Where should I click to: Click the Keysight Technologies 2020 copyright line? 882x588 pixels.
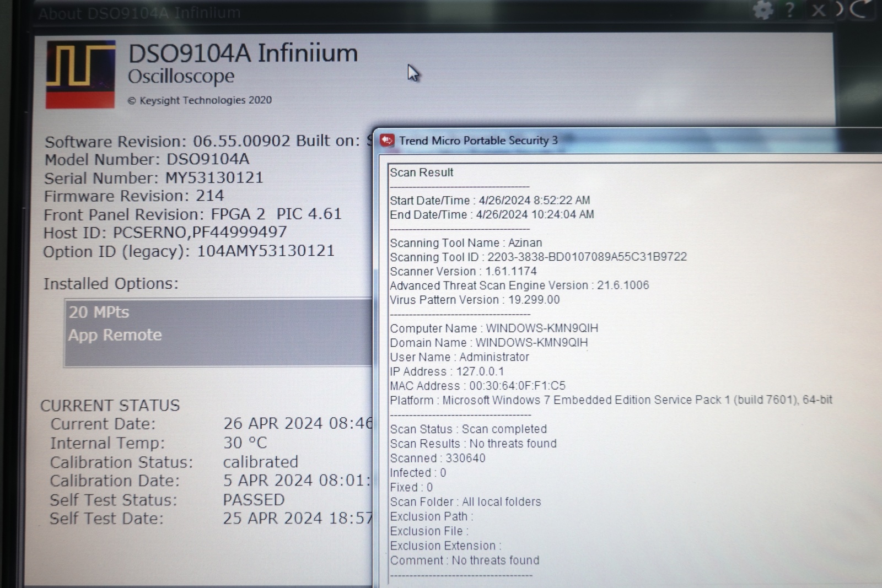click(200, 100)
